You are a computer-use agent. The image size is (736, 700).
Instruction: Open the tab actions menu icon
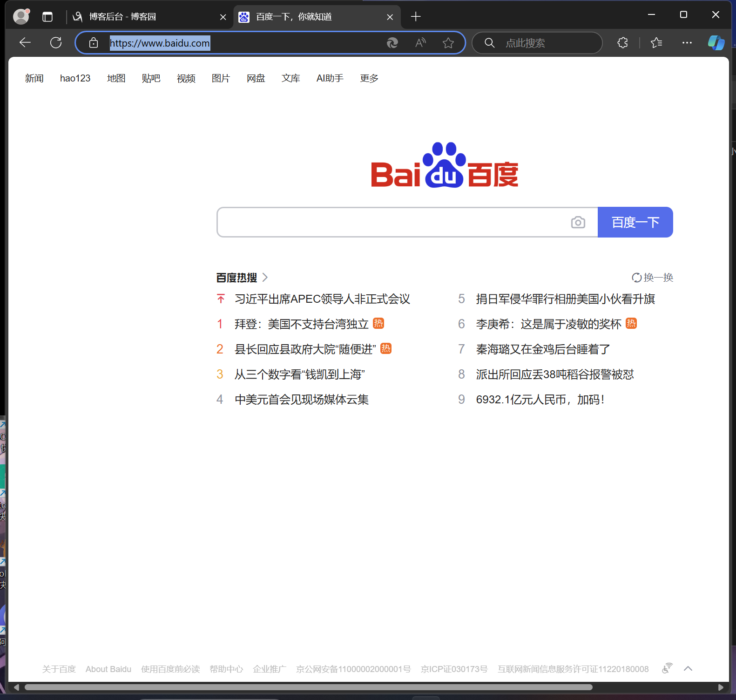47,17
